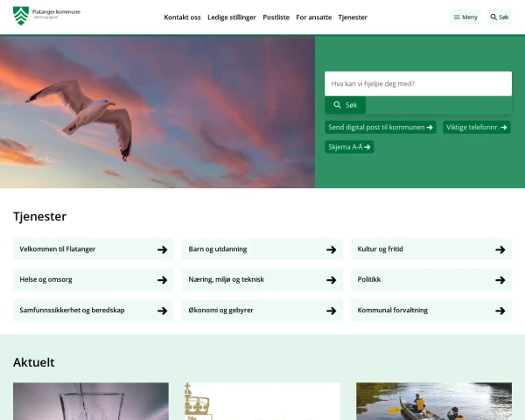Screen dimensions: 525x420
Task: Click the Flatanger kommune logo
Action: tap(46, 16)
